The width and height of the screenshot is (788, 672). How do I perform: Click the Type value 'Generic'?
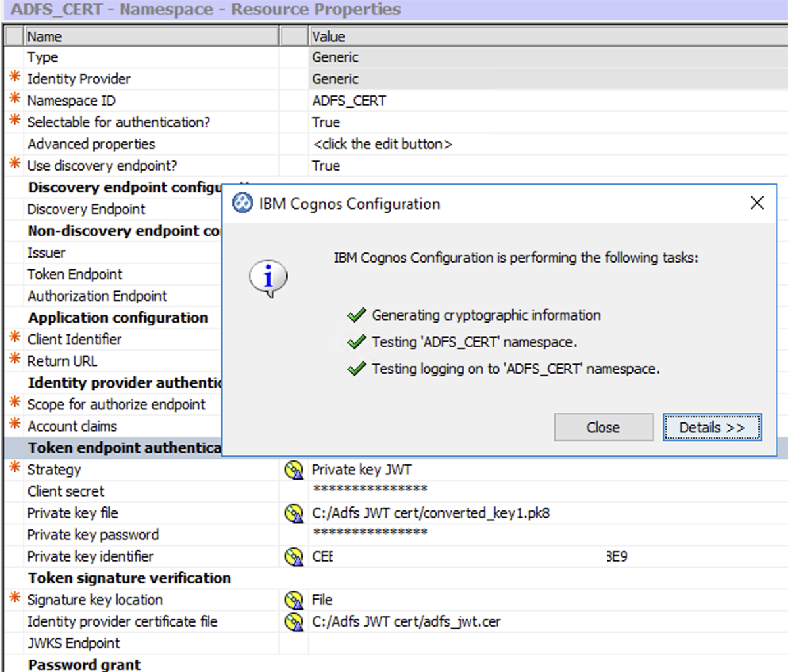coord(336,57)
